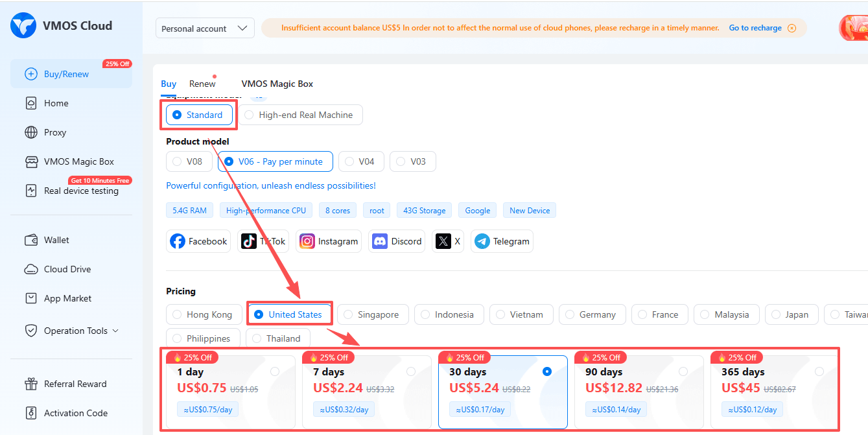Expand the Operation Tools menu
The image size is (868, 435).
(71, 330)
